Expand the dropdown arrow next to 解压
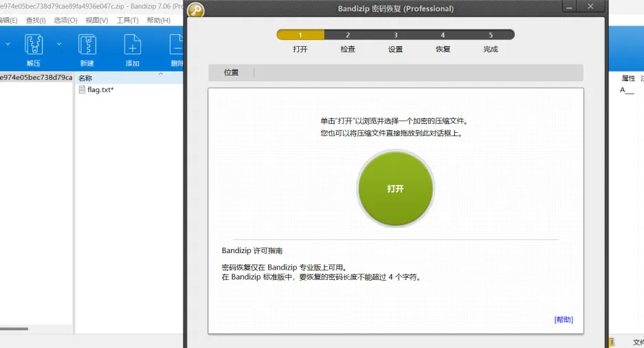The image size is (644, 348). (59, 43)
